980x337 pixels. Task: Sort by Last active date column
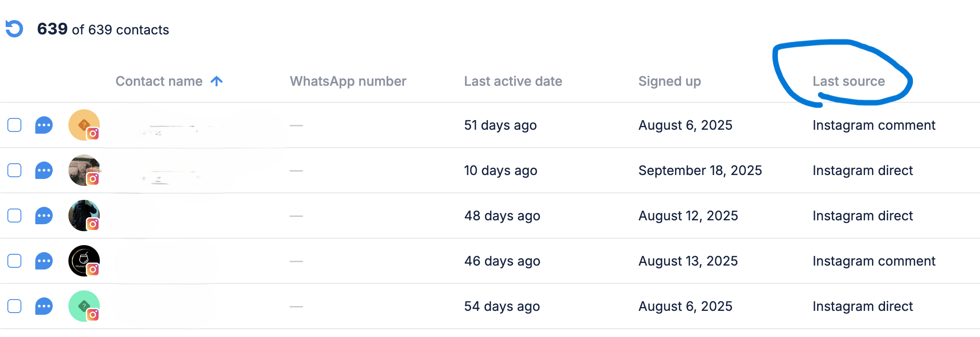(513, 81)
